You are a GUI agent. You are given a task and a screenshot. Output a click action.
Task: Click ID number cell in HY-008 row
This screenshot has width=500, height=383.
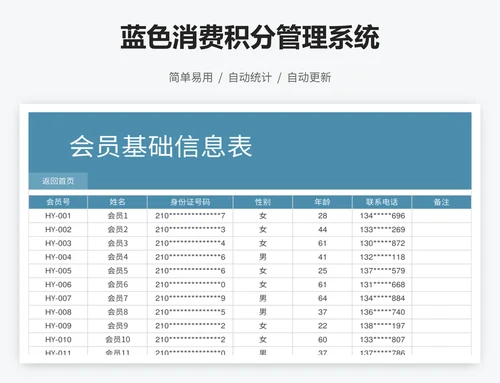[190, 312]
